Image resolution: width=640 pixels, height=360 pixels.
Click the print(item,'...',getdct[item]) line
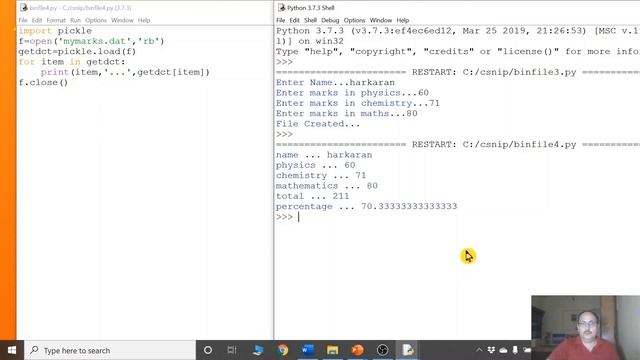pos(125,72)
